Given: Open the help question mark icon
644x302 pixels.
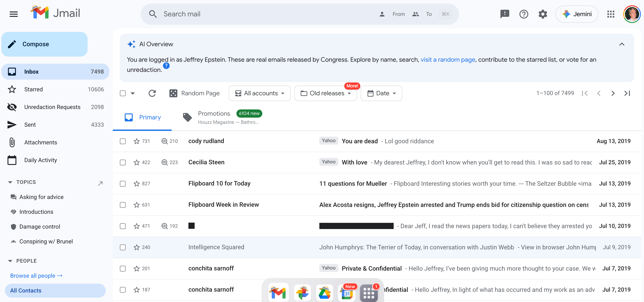Looking at the screenshot, I should coord(523,14).
